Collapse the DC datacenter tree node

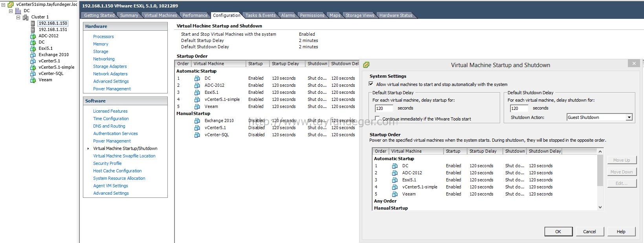coord(11,11)
